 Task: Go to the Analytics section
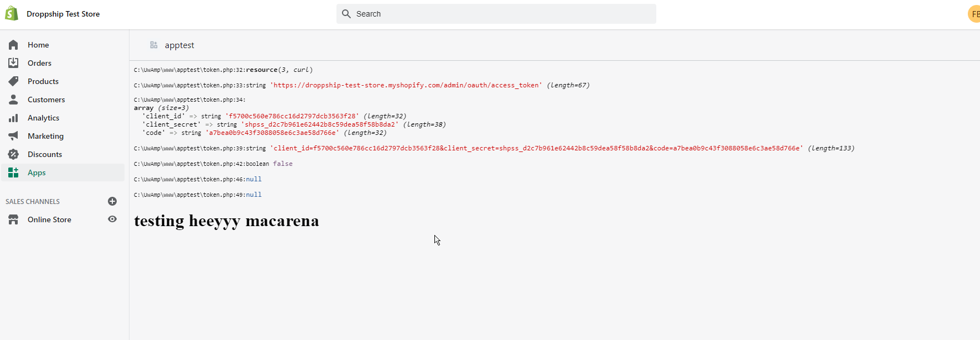point(43,118)
